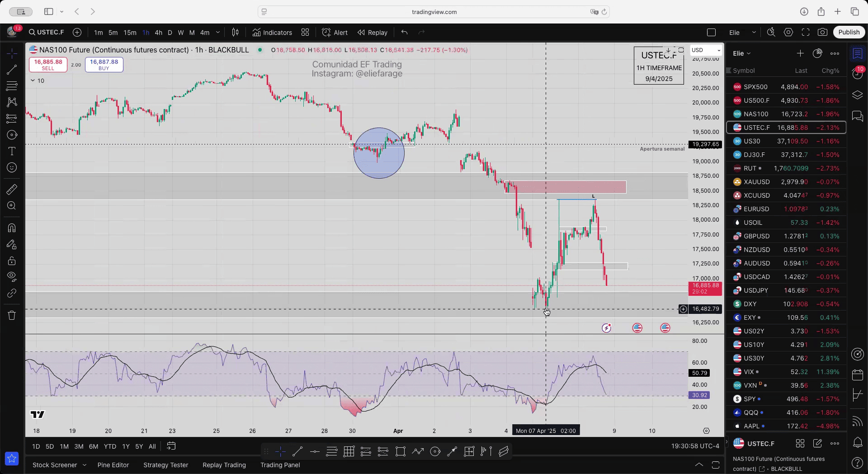Start Bar Replay mode
The height and width of the screenshot is (474, 868).
373,33
